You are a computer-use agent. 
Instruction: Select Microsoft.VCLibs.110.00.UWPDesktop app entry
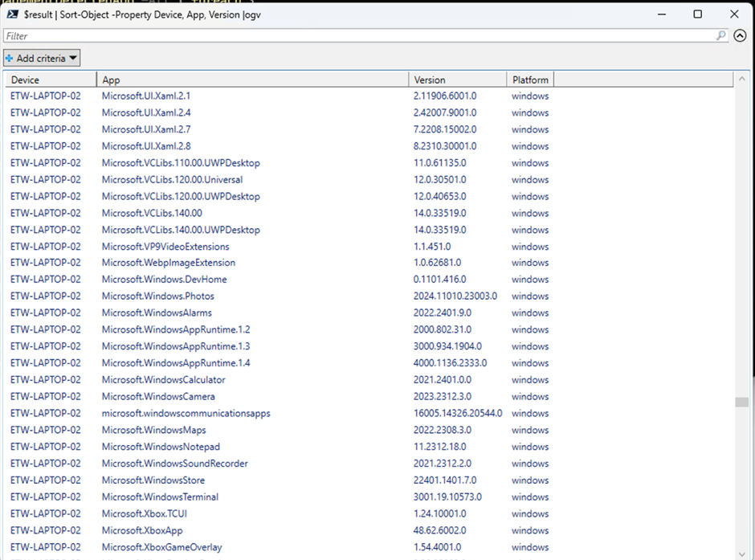click(181, 163)
